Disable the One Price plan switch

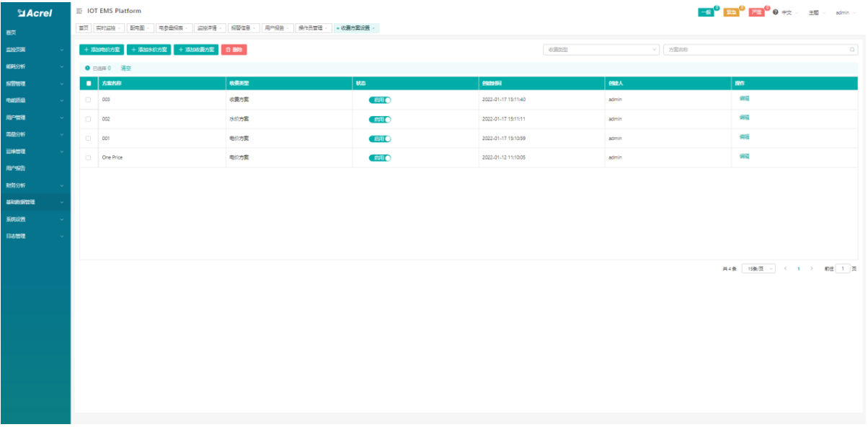coord(380,158)
